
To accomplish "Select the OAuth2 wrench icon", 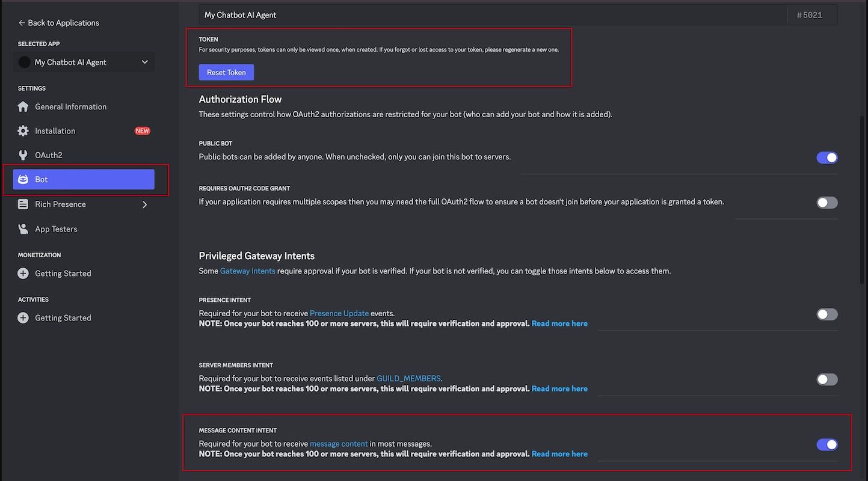I will point(22,155).
